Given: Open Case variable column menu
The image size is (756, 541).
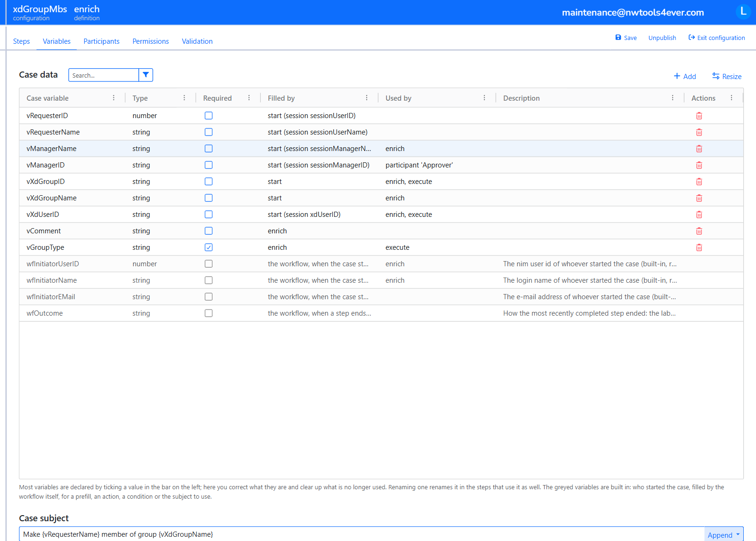Looking at the screenshot, I should tap(113, 98).
